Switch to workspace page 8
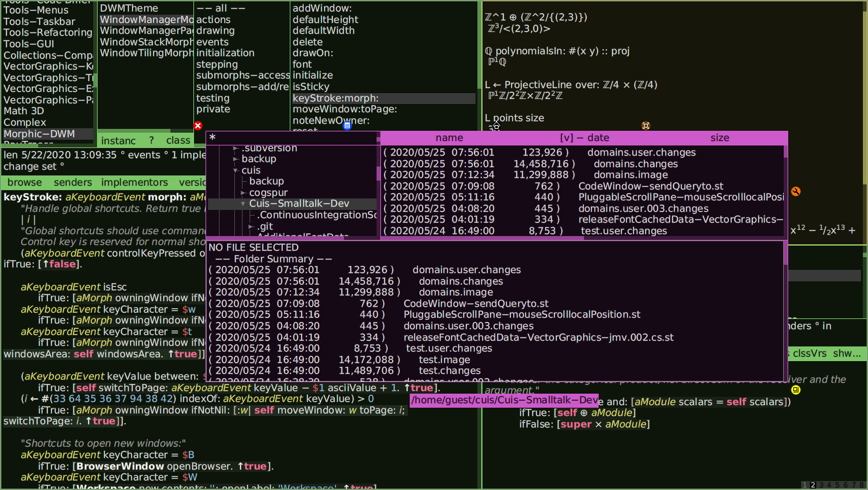The image size is (868, 490). click(862, 486)
